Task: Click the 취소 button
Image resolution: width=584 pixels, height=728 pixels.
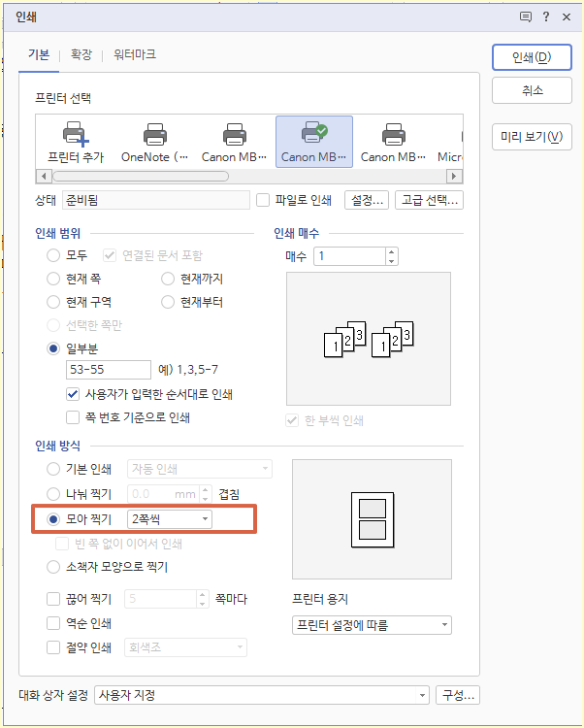Action: click(x=532, y=90)
